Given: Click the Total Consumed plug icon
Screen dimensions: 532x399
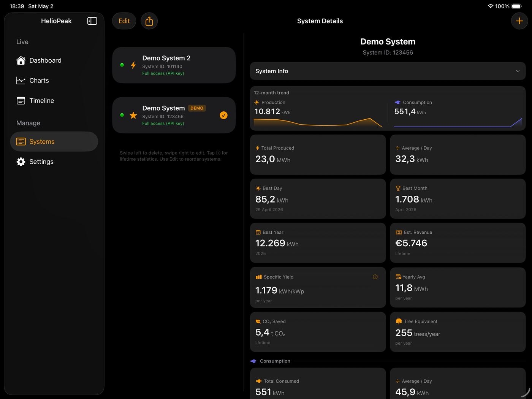Looking at the screenshot, I should (259, 381).
